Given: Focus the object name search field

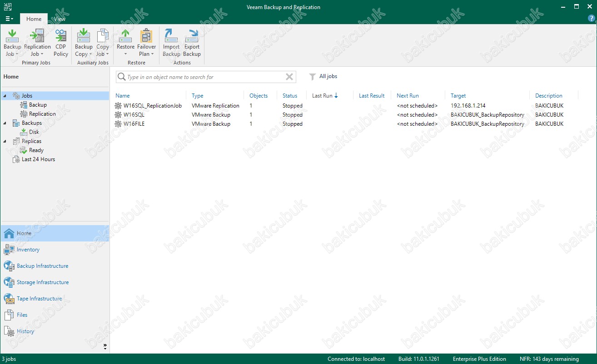Looking at the screenshot, I should point(206,77).
